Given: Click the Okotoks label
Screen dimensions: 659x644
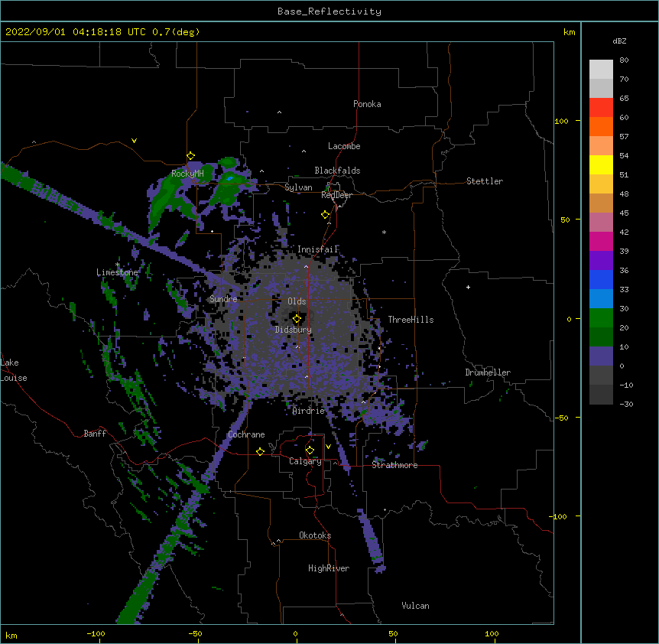Looking at the screenshot, I should pyautogui.click(x=315, y=535).
